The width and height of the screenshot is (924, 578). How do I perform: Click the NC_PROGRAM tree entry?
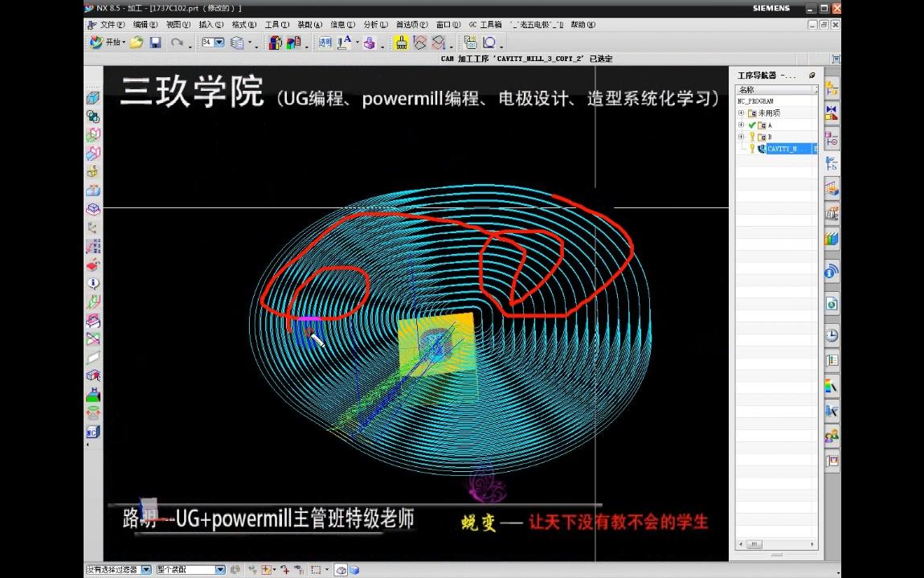(755, 101)
